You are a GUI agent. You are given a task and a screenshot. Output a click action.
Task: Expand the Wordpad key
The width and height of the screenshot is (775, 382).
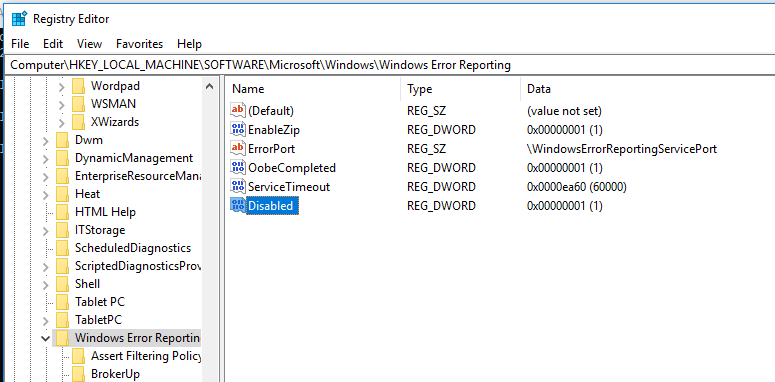(61, 87)
